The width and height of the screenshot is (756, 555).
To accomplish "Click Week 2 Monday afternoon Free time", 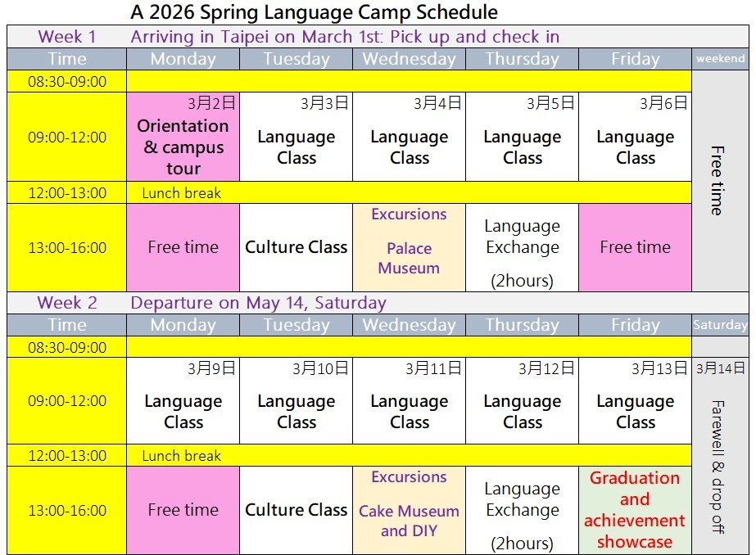I will tap(183, 510).
